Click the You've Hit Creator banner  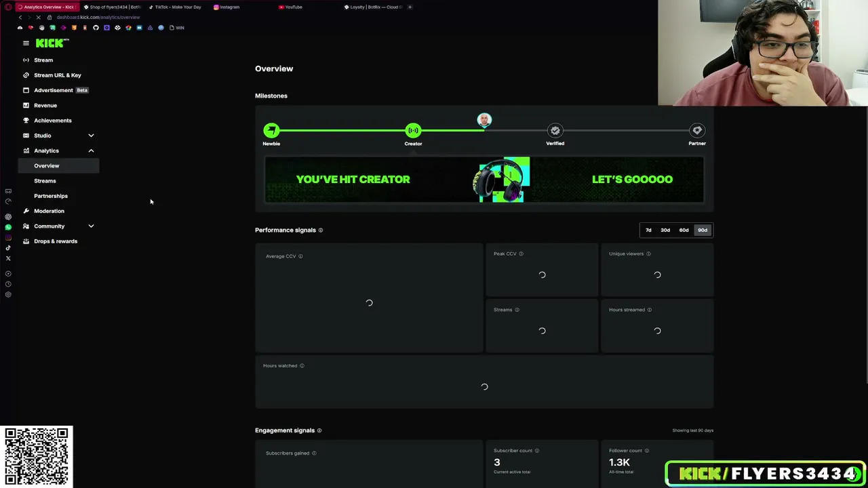(484, 180)
